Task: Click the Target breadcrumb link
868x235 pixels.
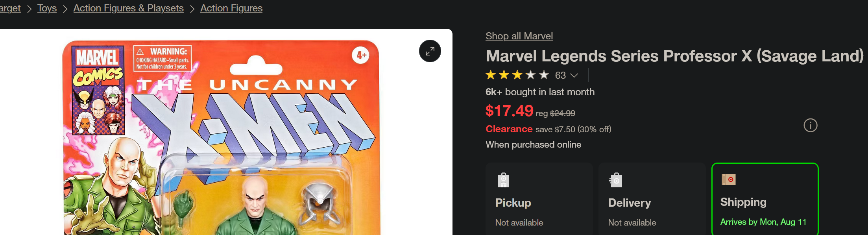Action: 10,8
